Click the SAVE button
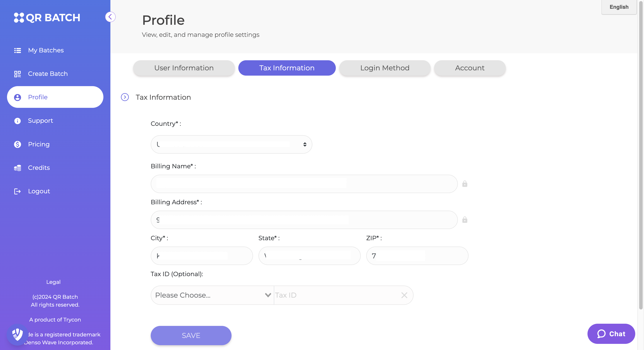 tap(191, 336)
